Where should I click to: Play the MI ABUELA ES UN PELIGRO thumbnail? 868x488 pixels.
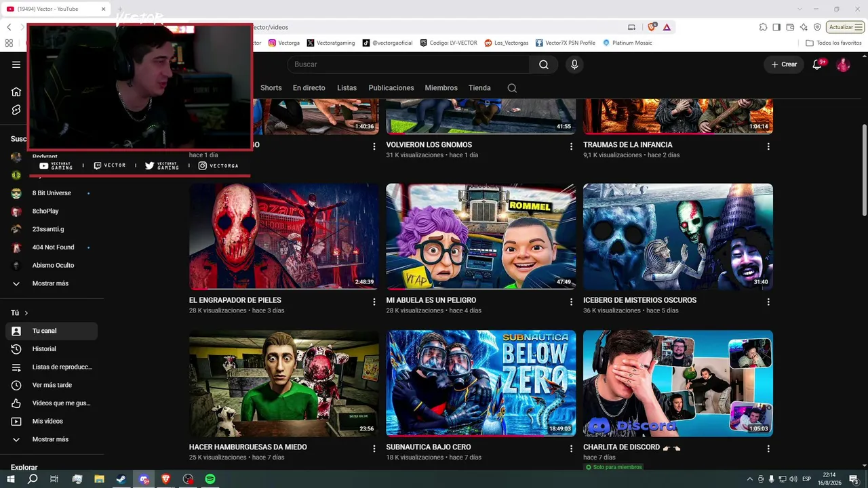point(481,237)
